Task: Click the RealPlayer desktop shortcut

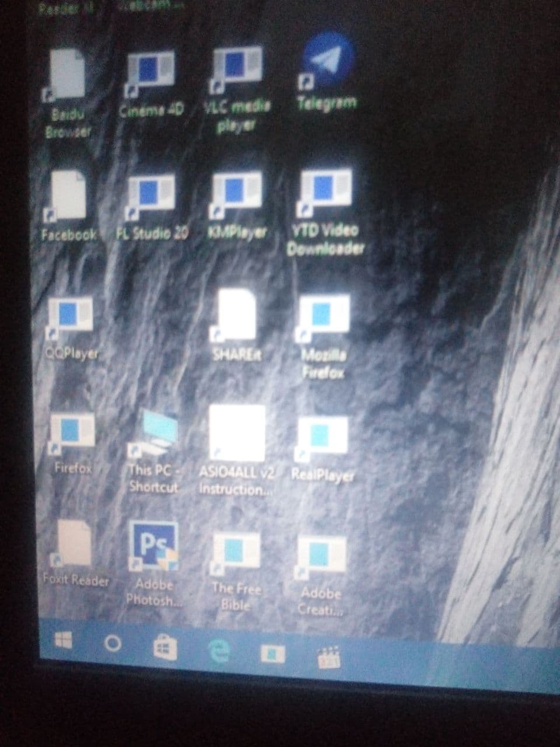Action: 323,439
